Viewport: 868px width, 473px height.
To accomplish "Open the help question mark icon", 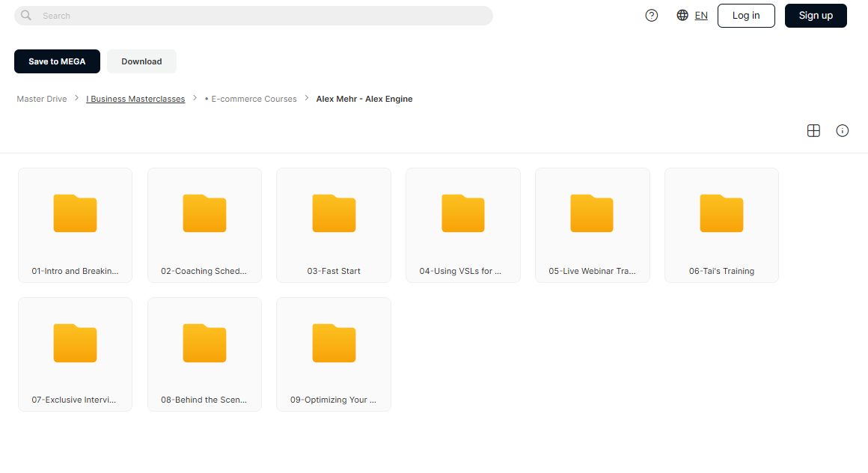I will (652, 16).
